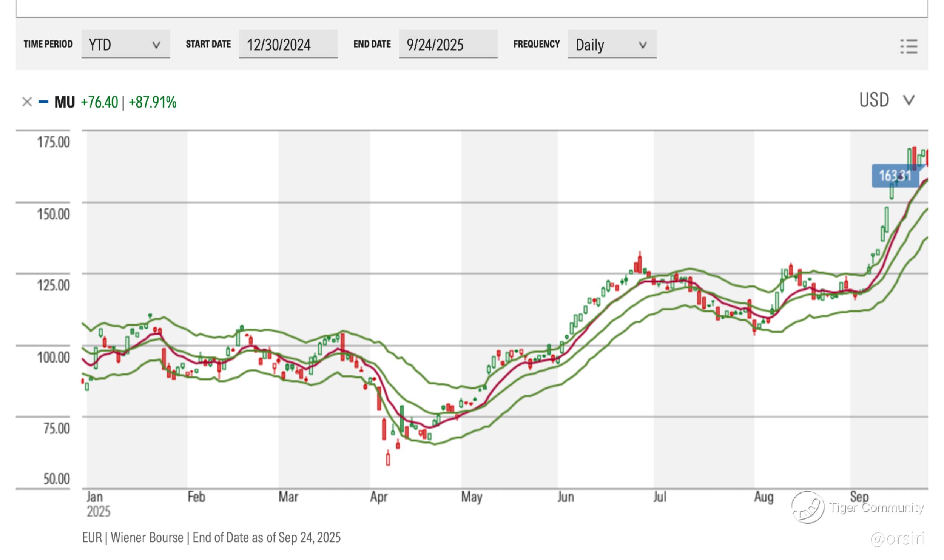Viewport: 944px width, 560px height.
Task: Click the April low red candlestick
Action: pyautogui.click(x=388, y=459)
